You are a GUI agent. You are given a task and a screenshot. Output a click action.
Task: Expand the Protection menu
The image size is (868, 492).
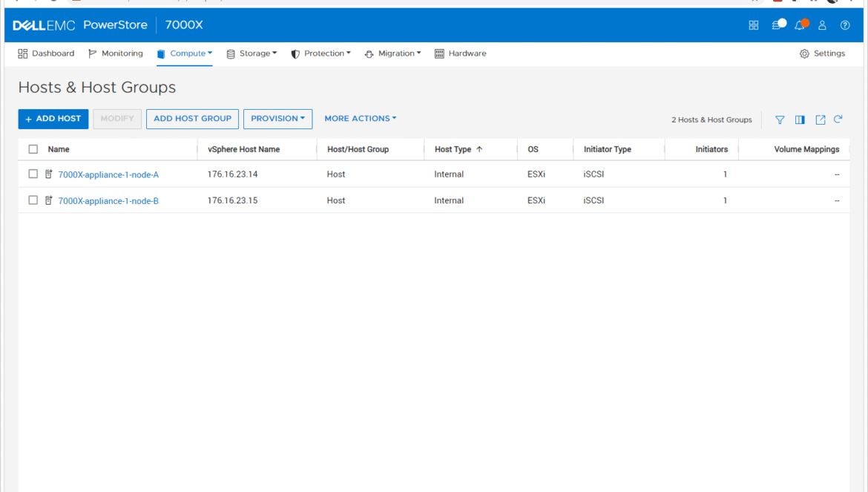click(x=321, y=53)
